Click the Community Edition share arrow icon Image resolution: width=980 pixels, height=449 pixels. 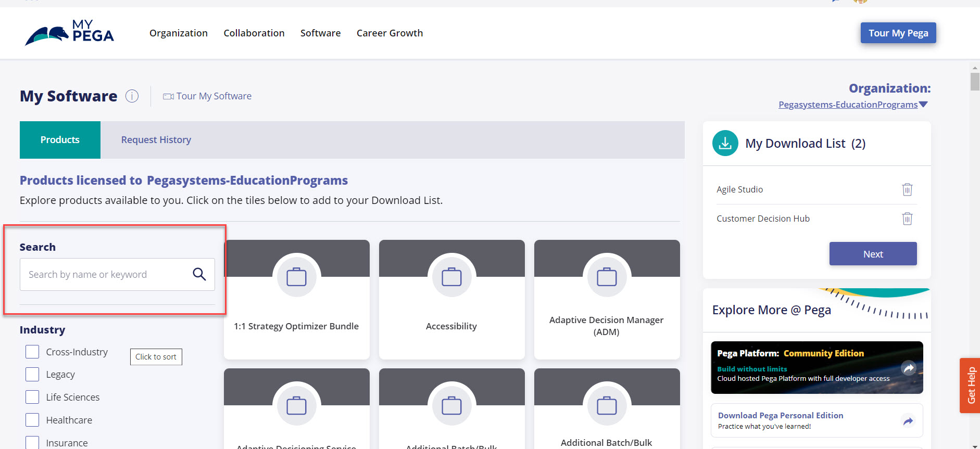coord(909,368)
